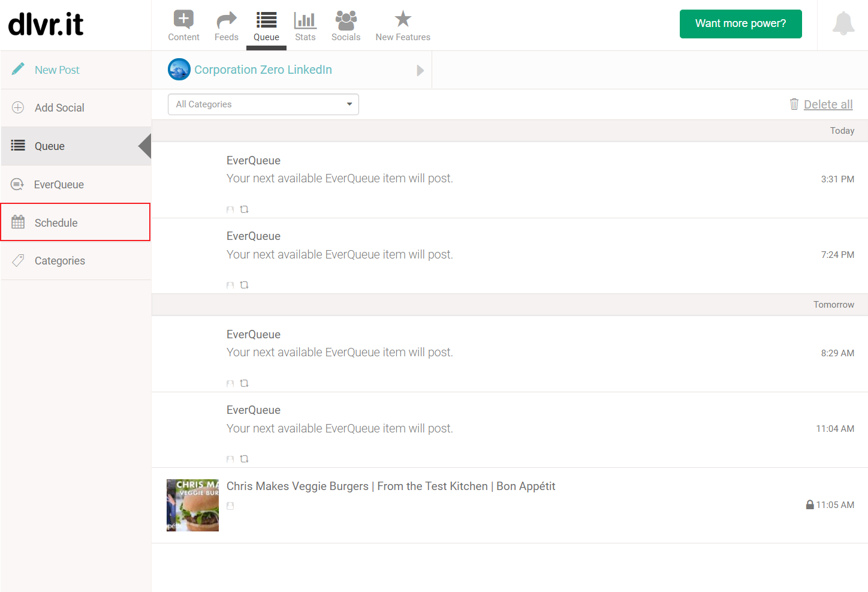Open the New Features star icon
Viewport: 868px width, 592px height.
403,19
